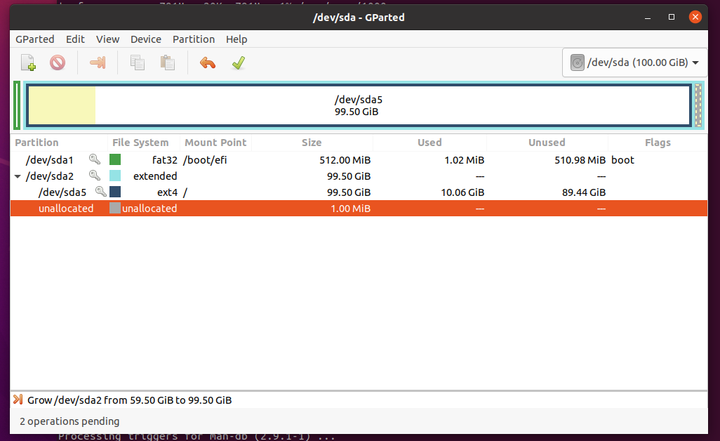The width and height of the screenshot is (720, 441).
Task: Open the View menu
Action: pos(107,40)
